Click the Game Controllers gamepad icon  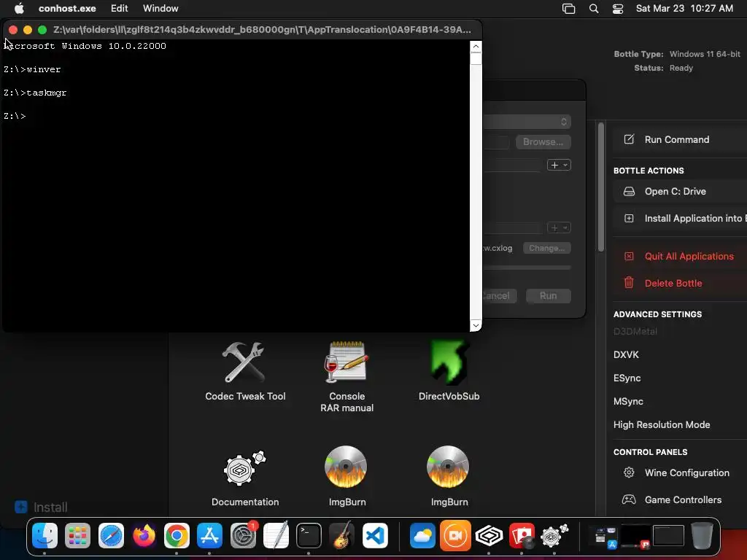click(x=629, y=500)
